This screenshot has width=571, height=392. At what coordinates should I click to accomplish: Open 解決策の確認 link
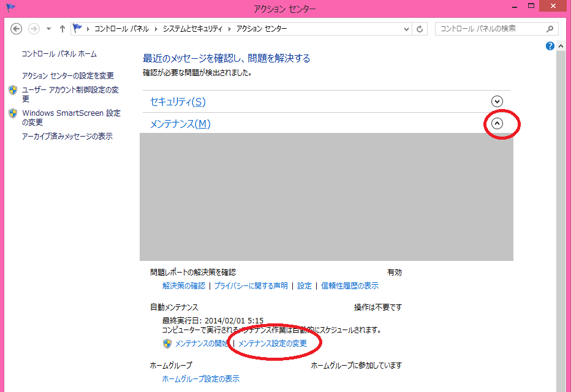(x=184, y=285)
